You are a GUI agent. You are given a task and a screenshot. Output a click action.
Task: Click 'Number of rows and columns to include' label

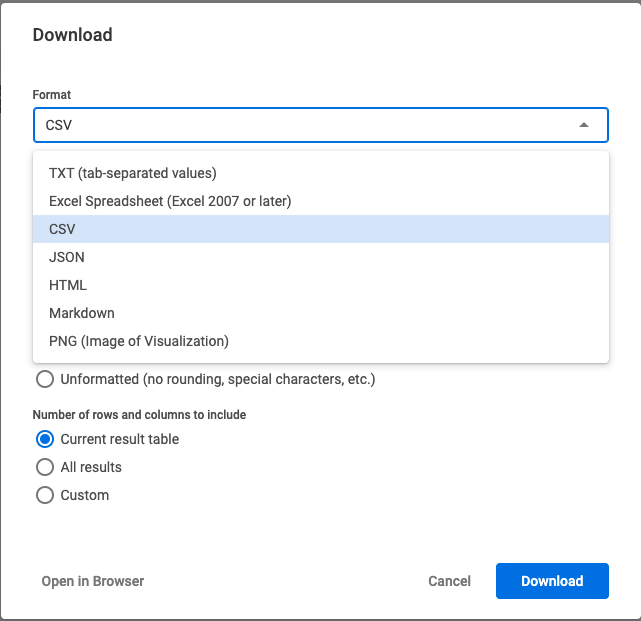(139, 415)
